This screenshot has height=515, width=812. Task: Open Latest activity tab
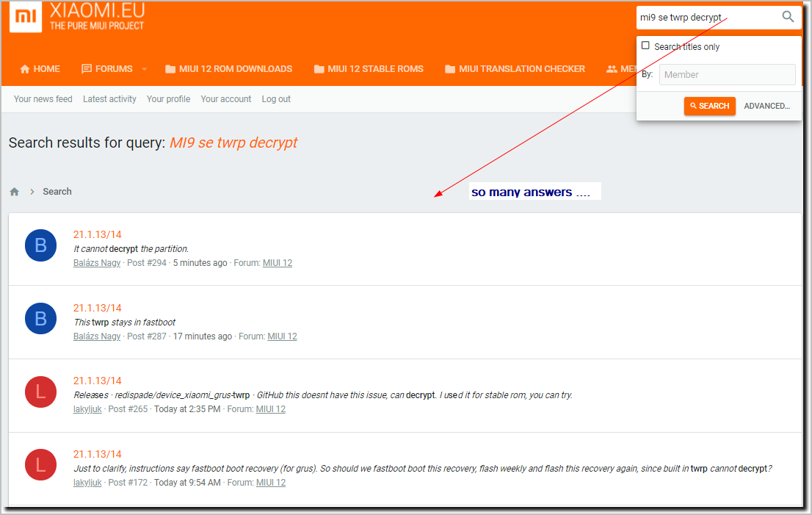[110, 99]
